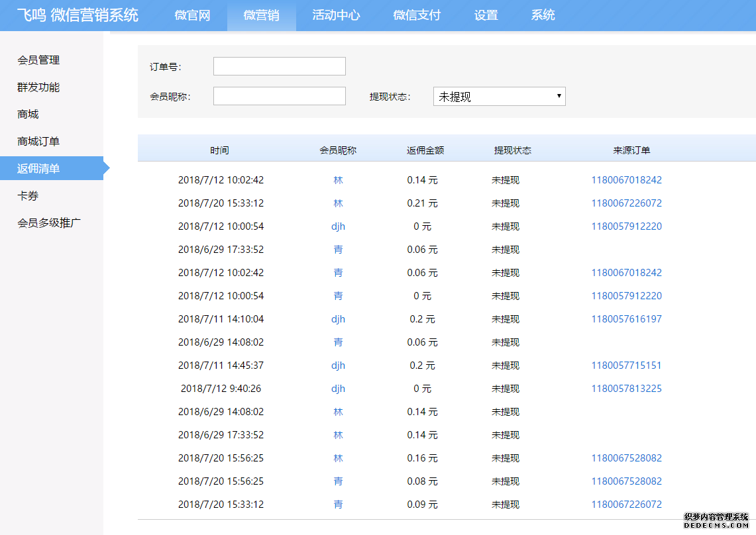Click the 来源订单 column header

[631, 150]
